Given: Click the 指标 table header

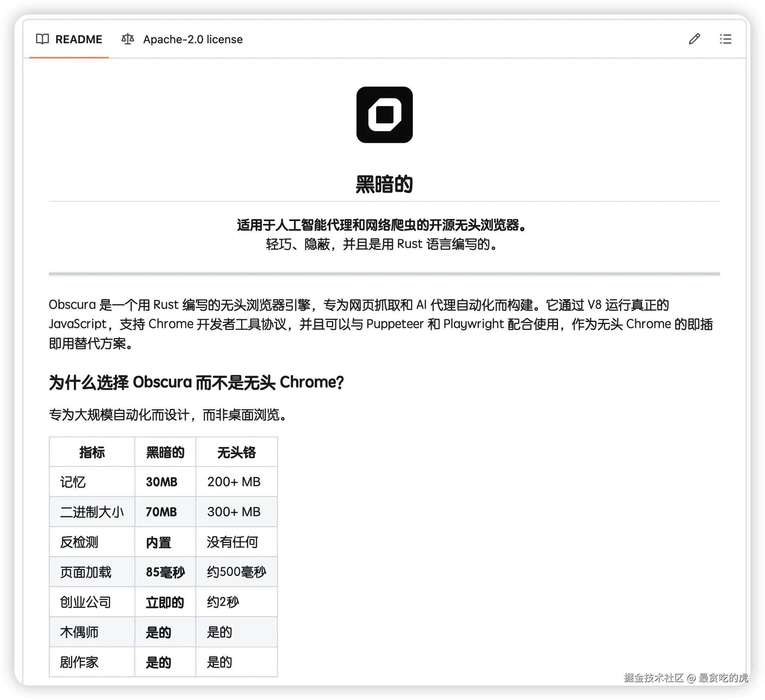Looking at the screenshot, I should pyautogui.click(x=92, y=452).
